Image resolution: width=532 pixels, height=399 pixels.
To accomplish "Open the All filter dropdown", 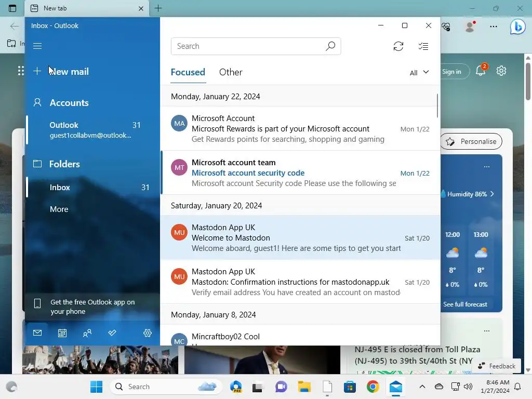I will pyautogui.click(x=419, y=73).
